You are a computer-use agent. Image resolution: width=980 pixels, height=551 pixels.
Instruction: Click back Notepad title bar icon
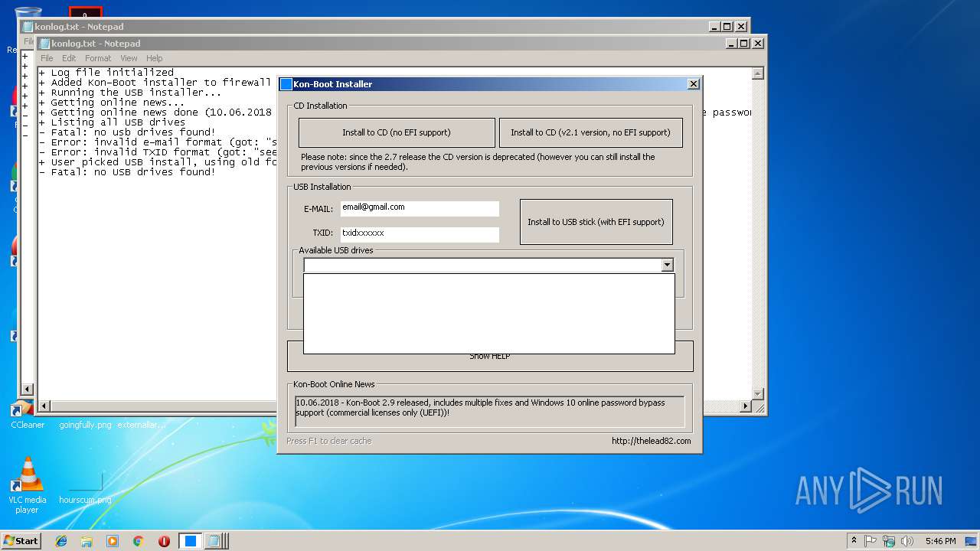[x=28, y=27]
